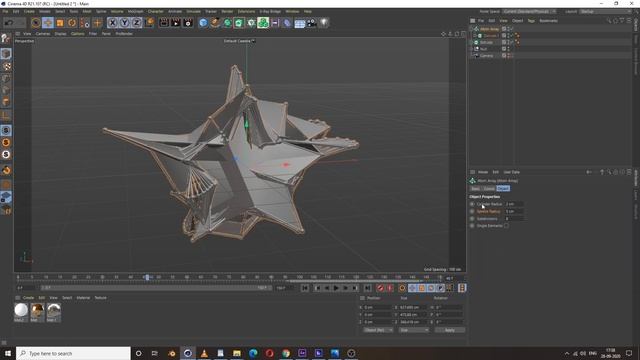Select second material thumbnail
Viewport: 640px width, 360px height.
pyautogui.click(x=37, y=311)
